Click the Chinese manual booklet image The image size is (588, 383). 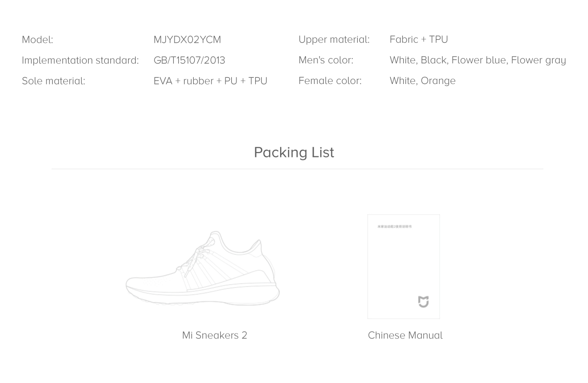point(403,266)
